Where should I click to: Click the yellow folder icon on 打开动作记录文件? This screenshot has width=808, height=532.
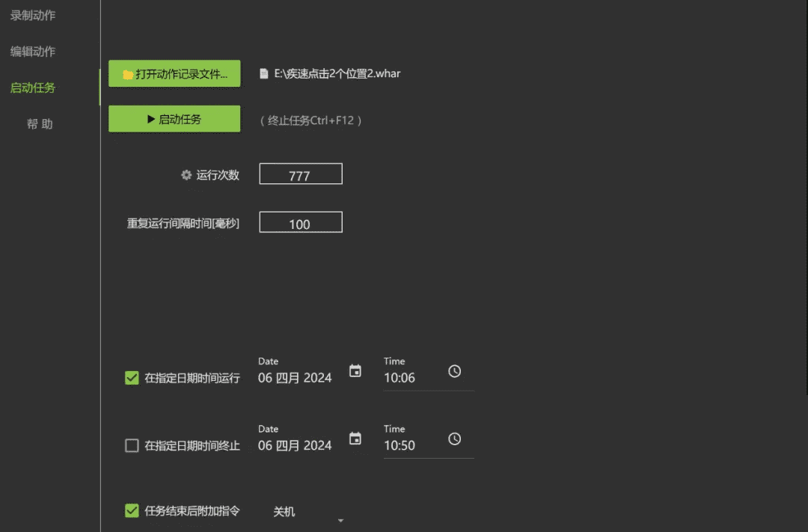[128, 75]
